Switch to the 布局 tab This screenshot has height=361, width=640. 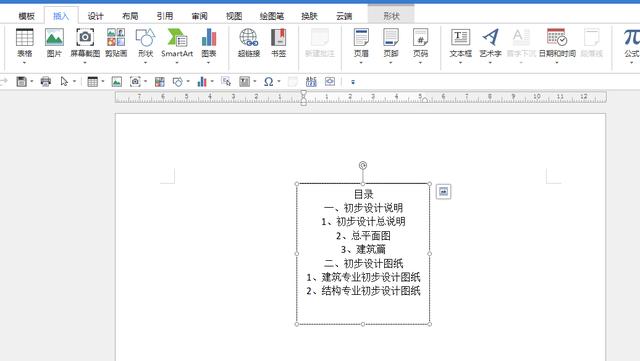(x=130, y=16)
